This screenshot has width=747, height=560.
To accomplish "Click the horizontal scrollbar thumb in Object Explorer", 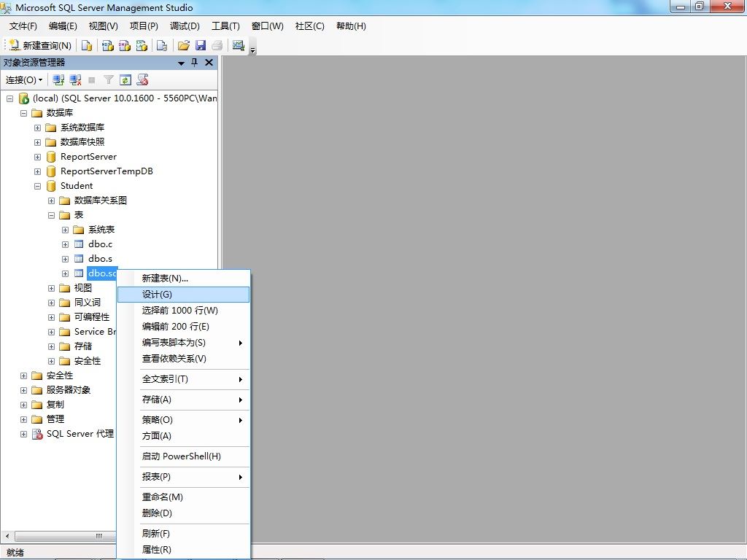I will point(65,536).
